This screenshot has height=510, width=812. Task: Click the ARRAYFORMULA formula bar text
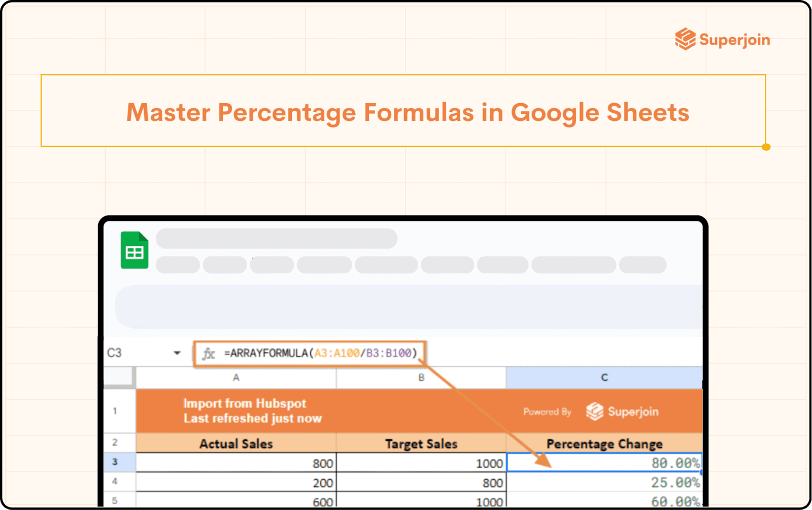(x=321, y=353)
